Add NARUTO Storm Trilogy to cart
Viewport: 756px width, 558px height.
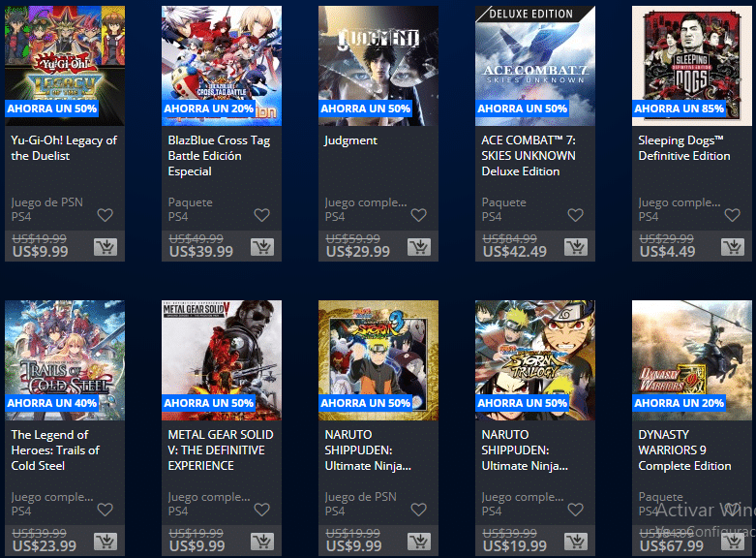[576, 542]
